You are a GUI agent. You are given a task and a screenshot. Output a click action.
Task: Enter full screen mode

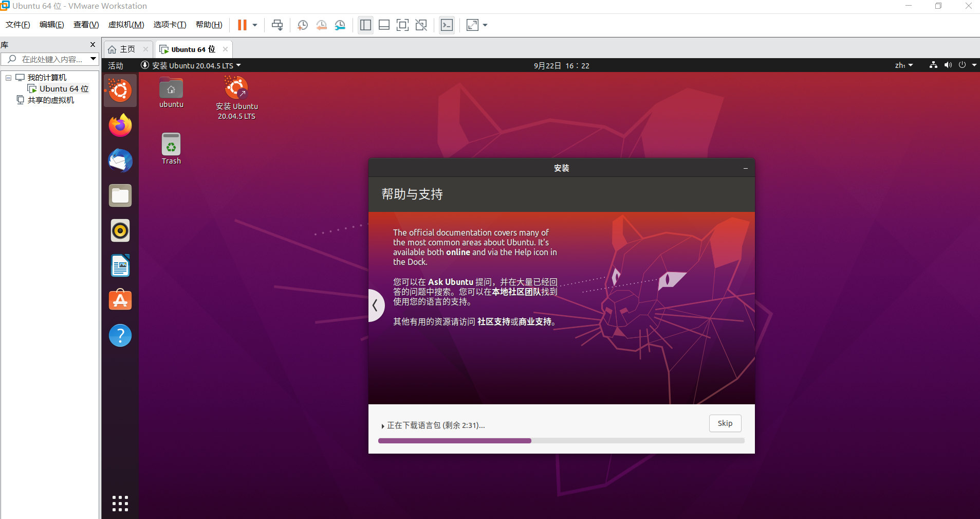(x=403, y=25)
